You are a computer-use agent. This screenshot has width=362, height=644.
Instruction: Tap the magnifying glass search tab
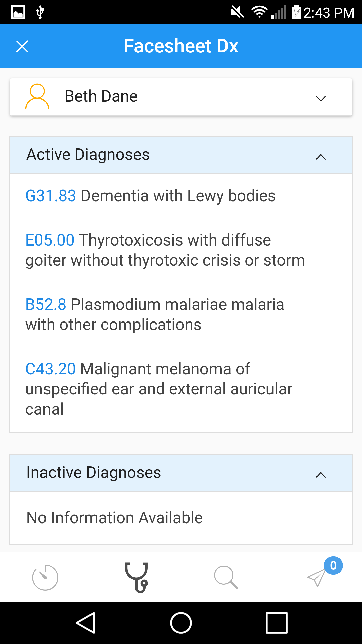[x=226, y=577]
